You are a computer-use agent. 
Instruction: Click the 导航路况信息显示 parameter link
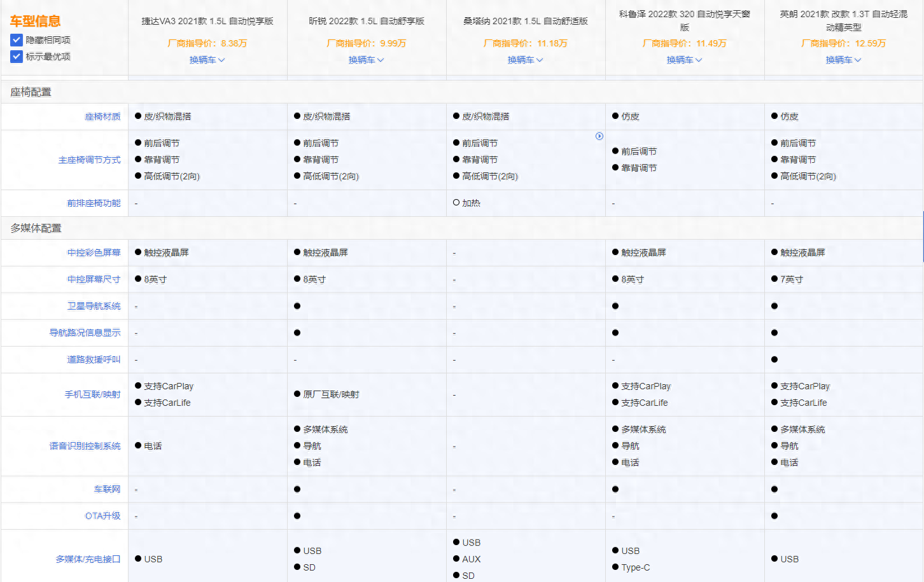pyautogui.click(x=85, y=333)
